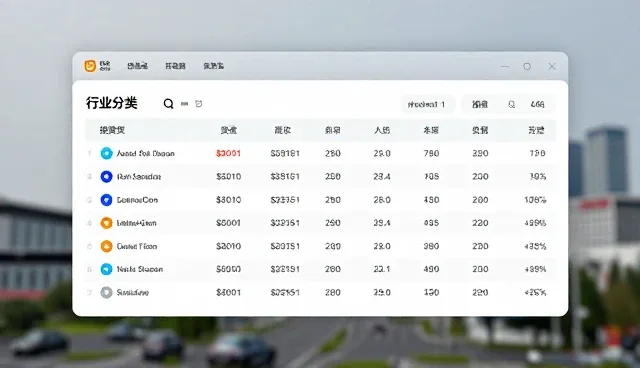The image size is (640, 368).
Task: Click the header above the percentage column
Action: pyautogui.click(x=536, y=130)
